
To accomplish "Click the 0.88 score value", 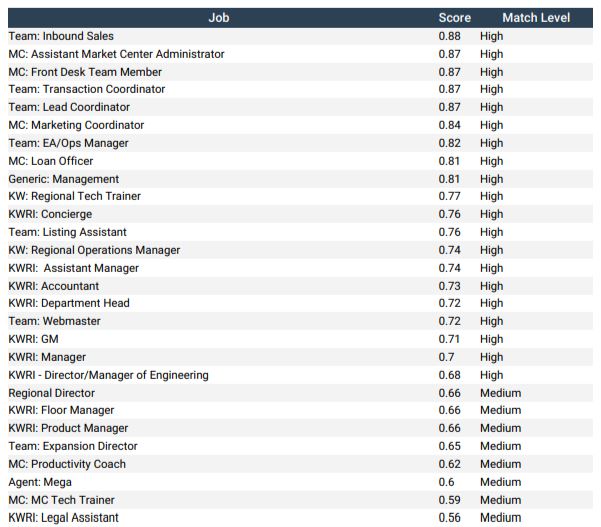I will [449, 36].
